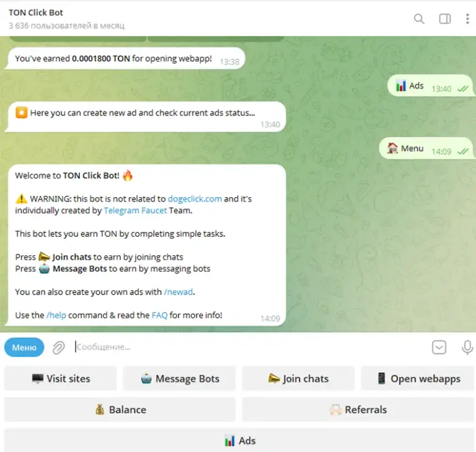Click the TON Click Bot chat title
Viewport: 476px width, 452px height.
click(x=36, y=12)
